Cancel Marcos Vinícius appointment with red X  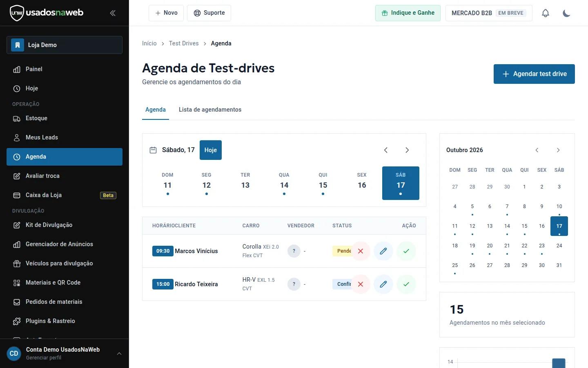[361, 251]
